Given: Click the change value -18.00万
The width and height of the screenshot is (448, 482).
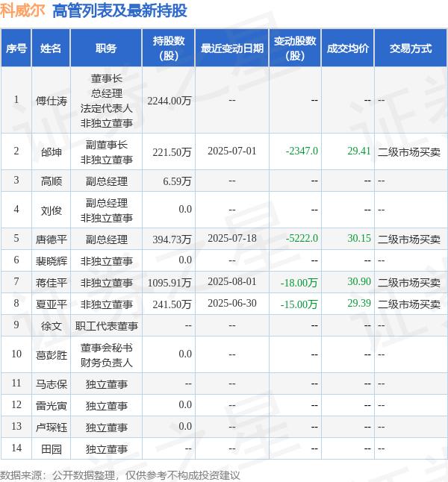Looking at the screenshot, I should pos(299,283).
